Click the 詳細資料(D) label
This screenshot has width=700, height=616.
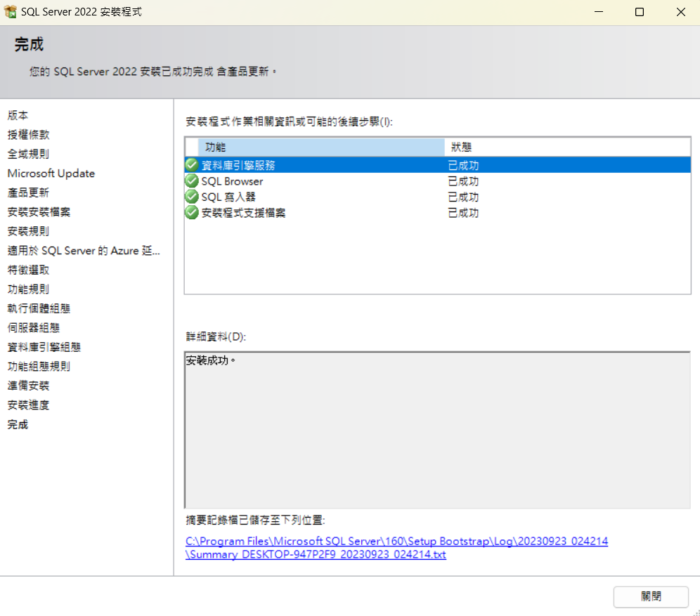pyautogui.click(x=216, y=336)
